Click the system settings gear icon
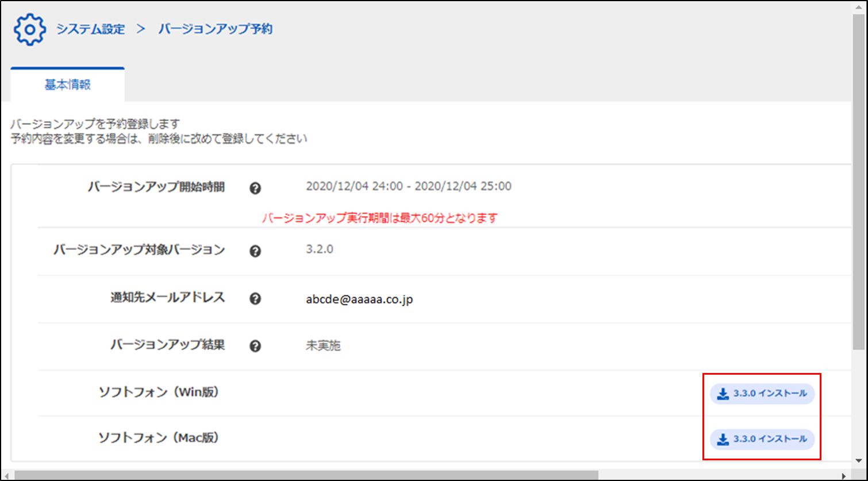 (x=29, y=30)
